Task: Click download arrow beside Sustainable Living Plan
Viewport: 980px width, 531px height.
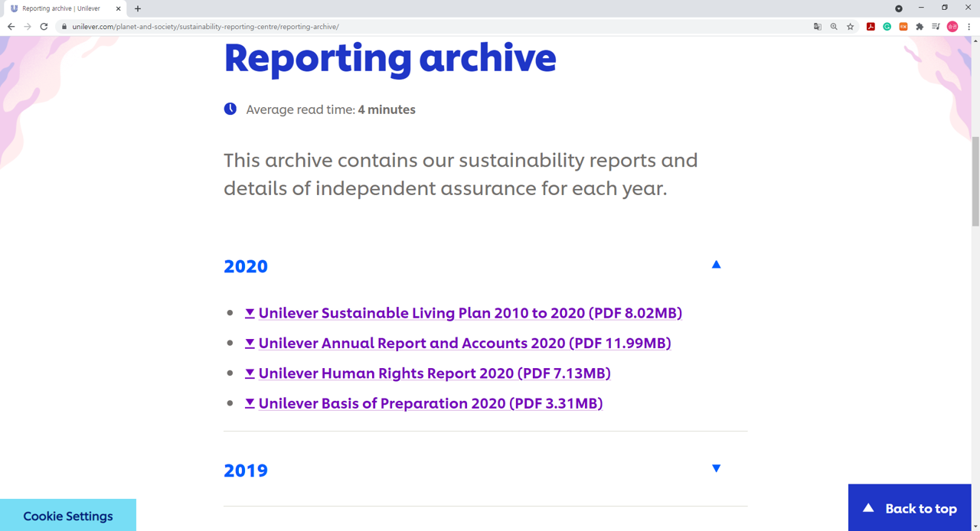Action: pyautogui.click(x=250, y=313)
